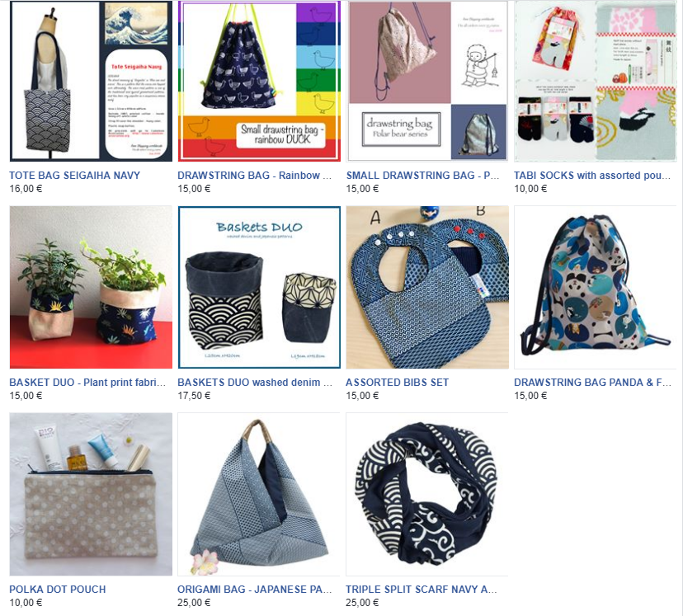The image size is (683, 616).
Task: Select the BASKET DUO - Plant print link
Action: [x=87, y=383]
